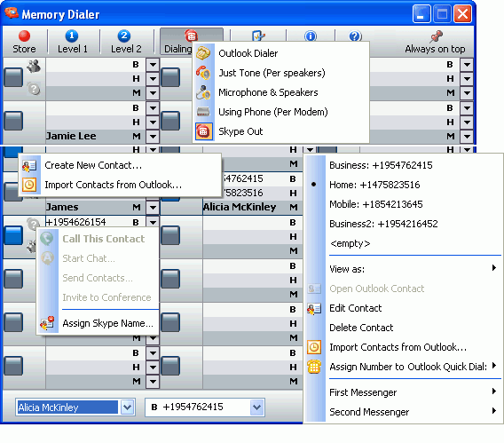Click the dial button left of Jamie Lee

pyautogui.click(x=13, y=121)
